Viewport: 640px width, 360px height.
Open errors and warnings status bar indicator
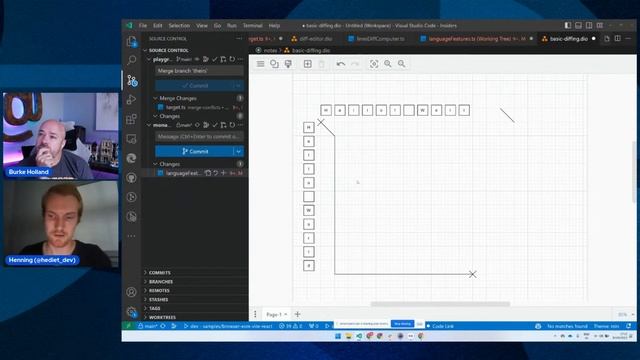click(291, 326)
